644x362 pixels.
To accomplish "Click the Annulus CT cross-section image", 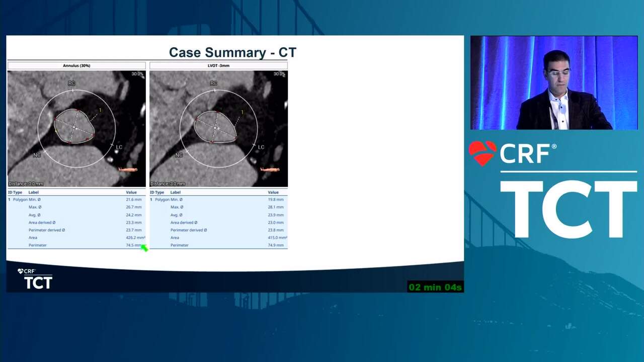I will [x=76, y=129].
